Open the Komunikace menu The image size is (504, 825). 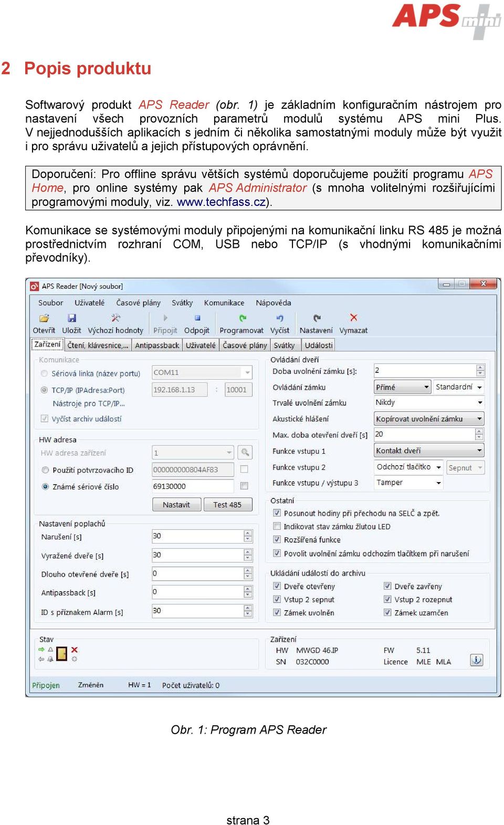pos(224,302)
